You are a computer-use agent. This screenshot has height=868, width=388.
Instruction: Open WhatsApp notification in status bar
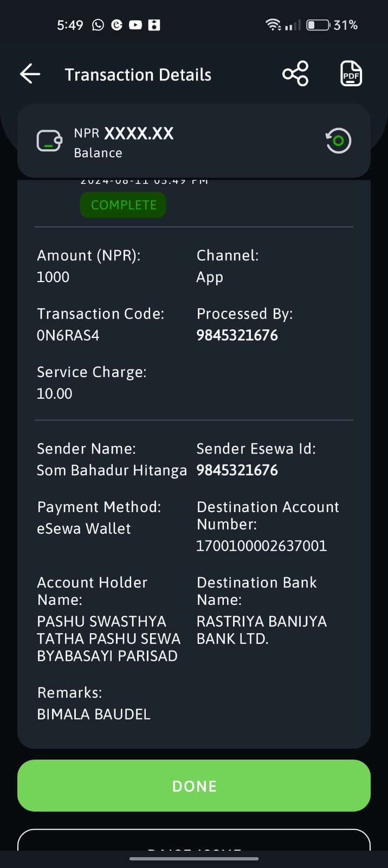click(98, 25)
